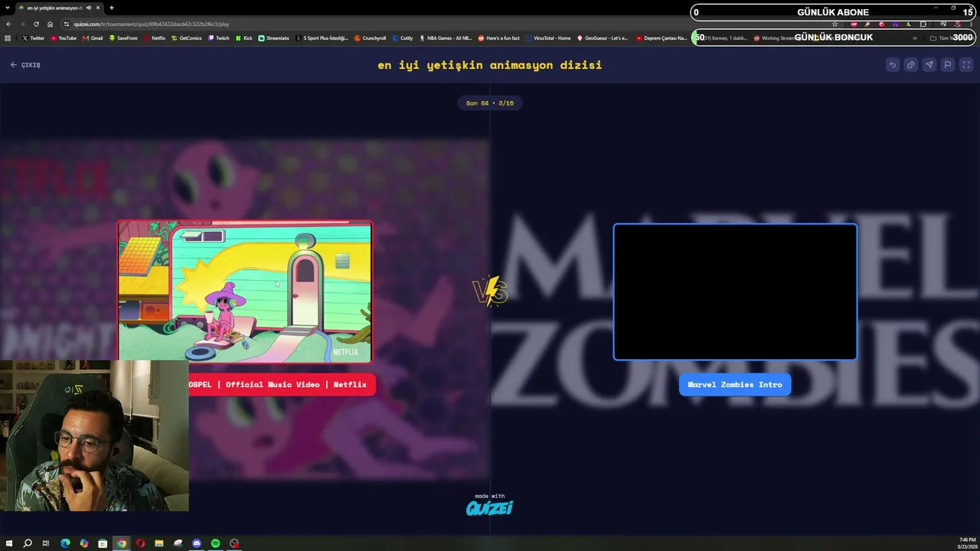Open the YouTube bookmark

point(64,38)
